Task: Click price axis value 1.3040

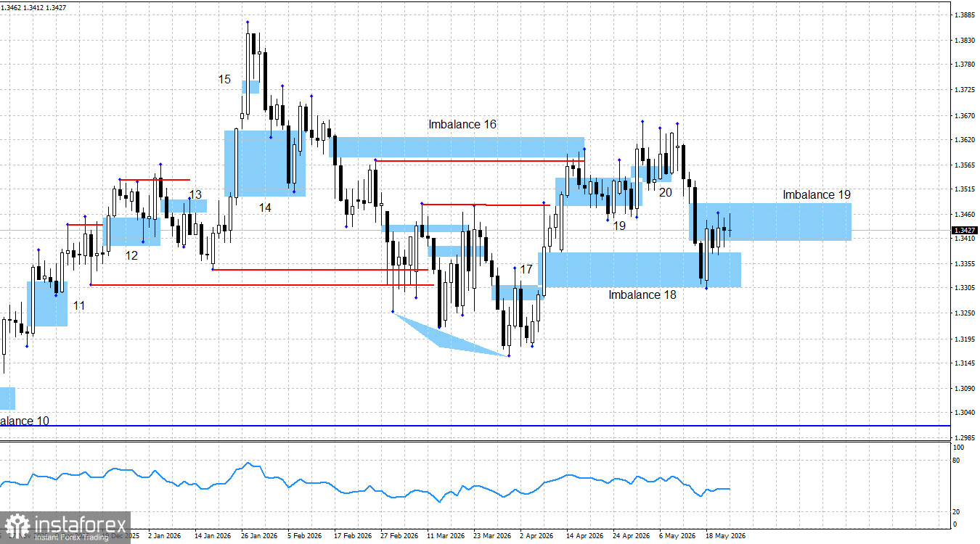Action: [964, 412]
